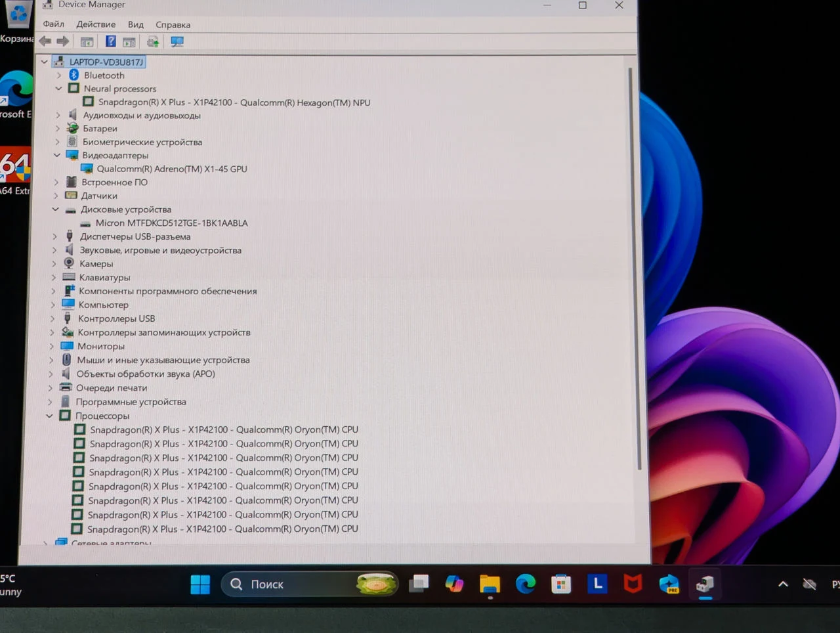
Task: Open the weather widget on taskbar
Action: (x=11, y=584)
